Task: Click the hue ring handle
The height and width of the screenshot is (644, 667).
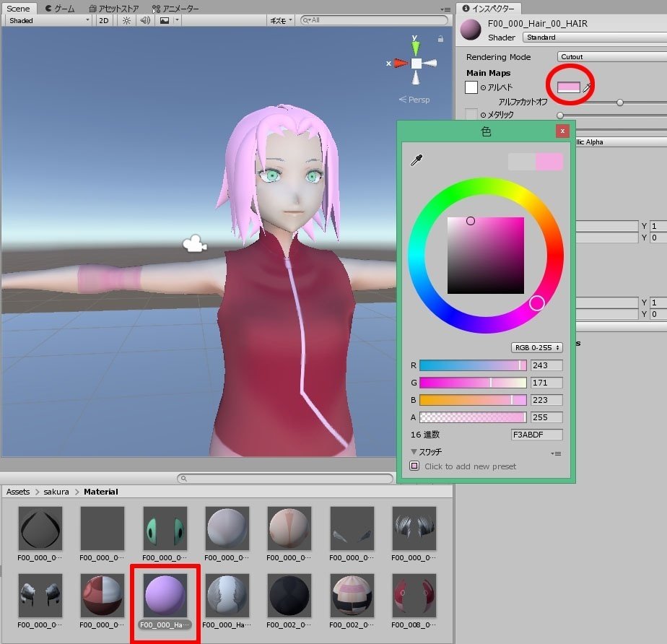Action: point(537,303)
